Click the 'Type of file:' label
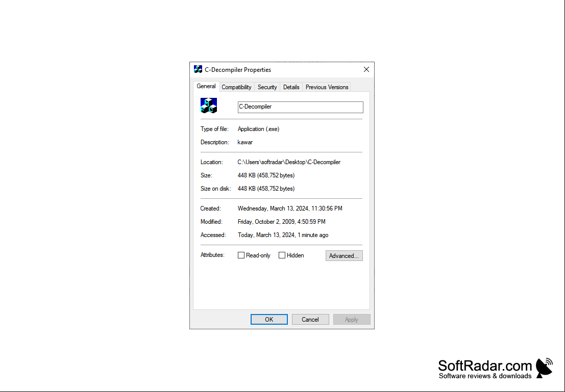 tap(214, 129)
